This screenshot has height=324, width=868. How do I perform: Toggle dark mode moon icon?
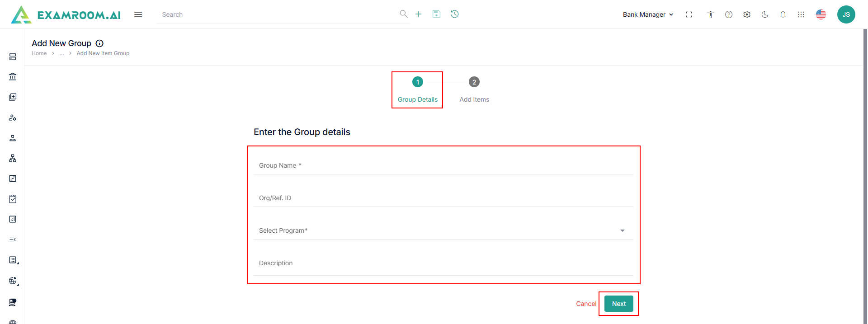coord(765,14)
